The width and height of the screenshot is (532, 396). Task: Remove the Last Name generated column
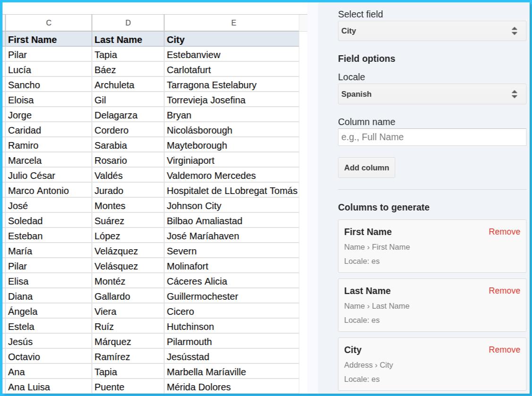point(504,291)
